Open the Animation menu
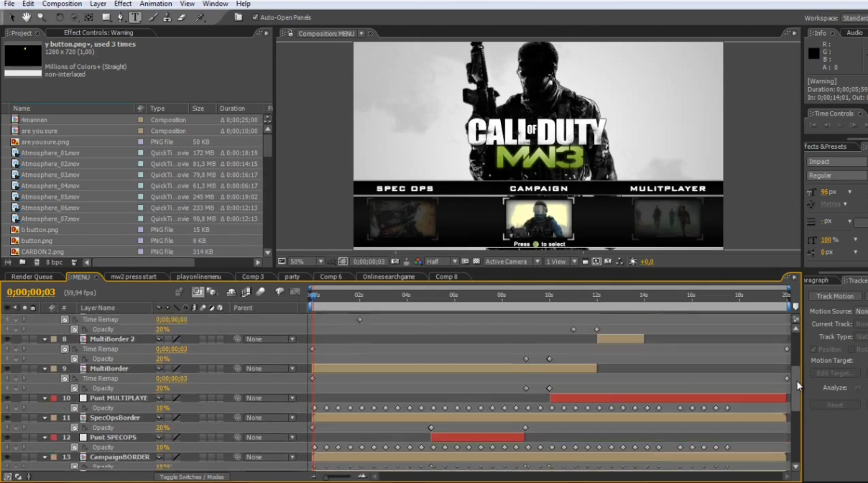The width and height of the screenshot is (868, 483). 156,4
